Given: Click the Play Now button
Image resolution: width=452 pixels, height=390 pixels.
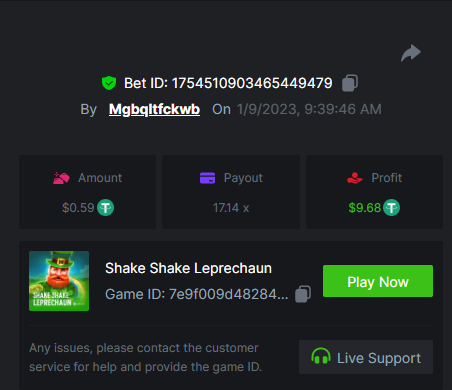Looking at the screenshot, I should pyautogui.click(x=378, y=281).
